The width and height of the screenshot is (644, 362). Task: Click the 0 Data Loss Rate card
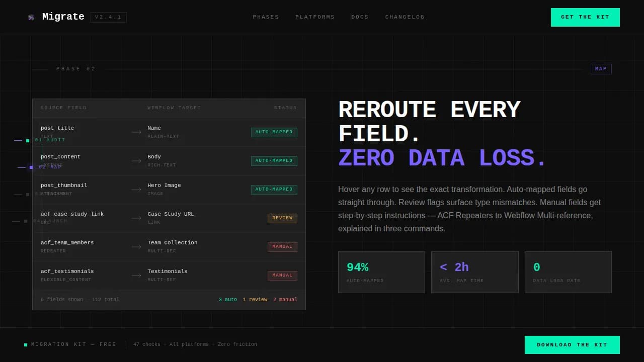[x=568, y=272]
